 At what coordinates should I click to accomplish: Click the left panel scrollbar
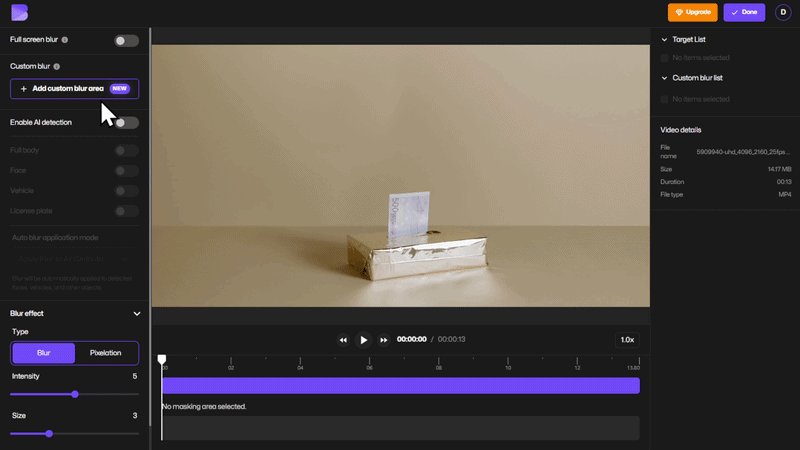(150, 227)
